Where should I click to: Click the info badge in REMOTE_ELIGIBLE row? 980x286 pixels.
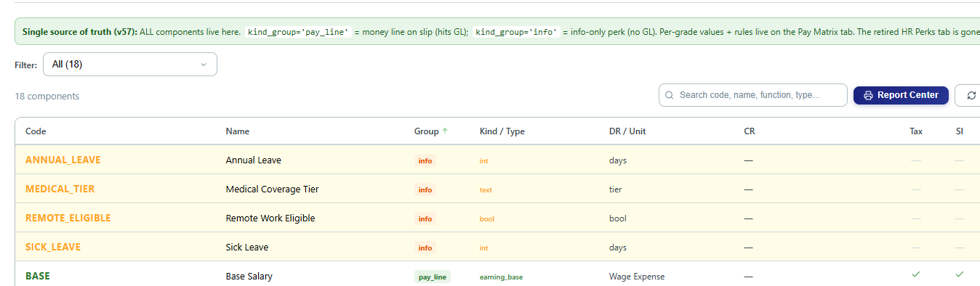425,218
